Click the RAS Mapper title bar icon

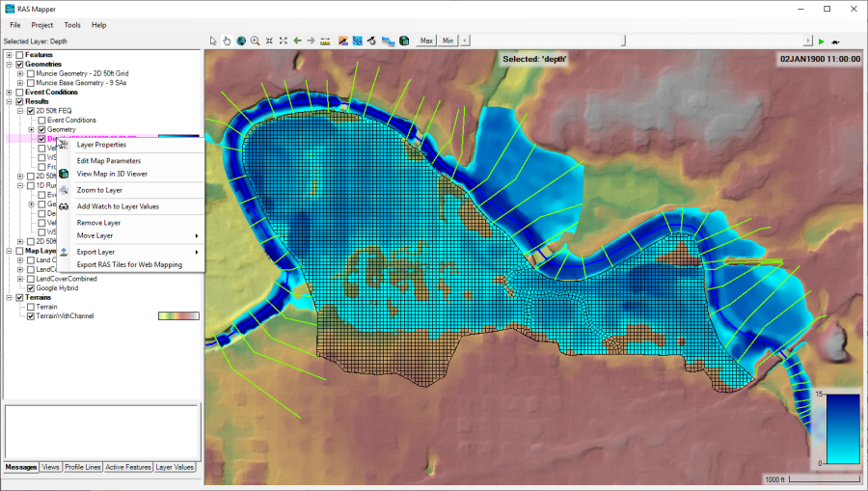click(x=10, y=9)
